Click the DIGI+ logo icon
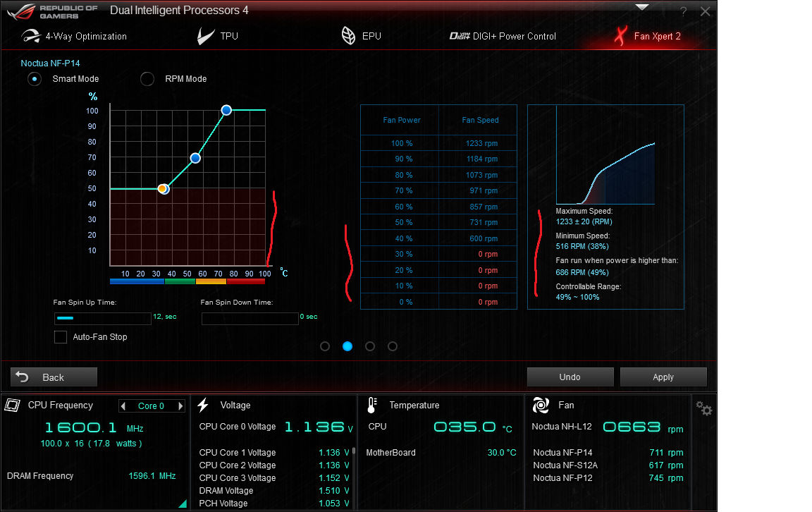Screen dimensions: 812x512 tap(460, 36)
